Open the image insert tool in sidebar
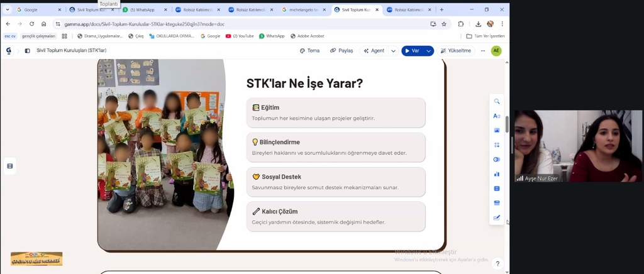Viewport: 644px width, 274px height. point(497,130)
